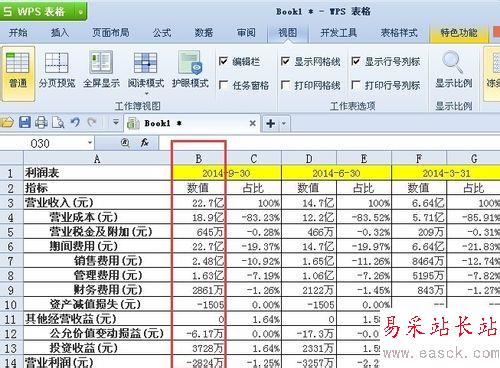Select the 投资收益(元) cell
The image size is (500, 368).
click(x=98, y=348)
